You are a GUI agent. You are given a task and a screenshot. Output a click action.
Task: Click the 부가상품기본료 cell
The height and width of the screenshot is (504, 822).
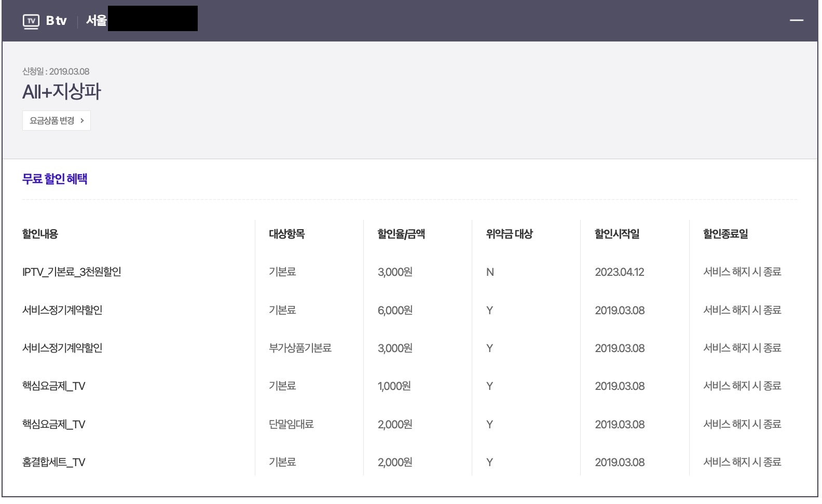point(300,348)
